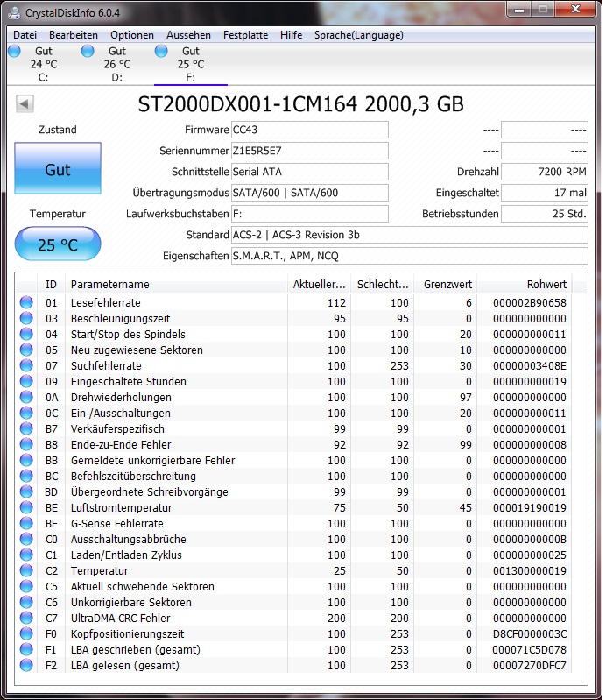Click the Aktueller column header
Screen dimensions: 606x700
point(319,285)
